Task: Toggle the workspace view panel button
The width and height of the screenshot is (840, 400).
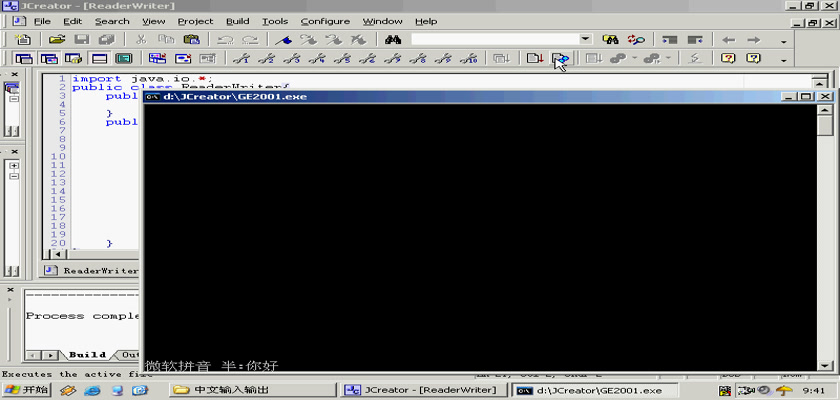Action: click(x=24, y=58)
